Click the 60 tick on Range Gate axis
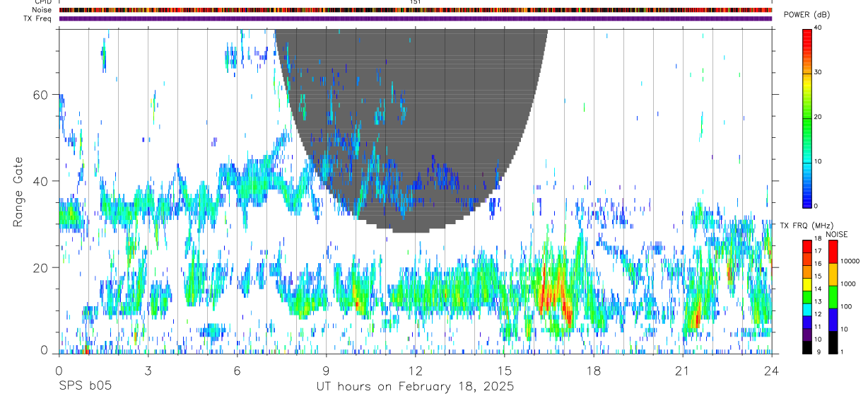The image size is (868, 401). (41, 95)
